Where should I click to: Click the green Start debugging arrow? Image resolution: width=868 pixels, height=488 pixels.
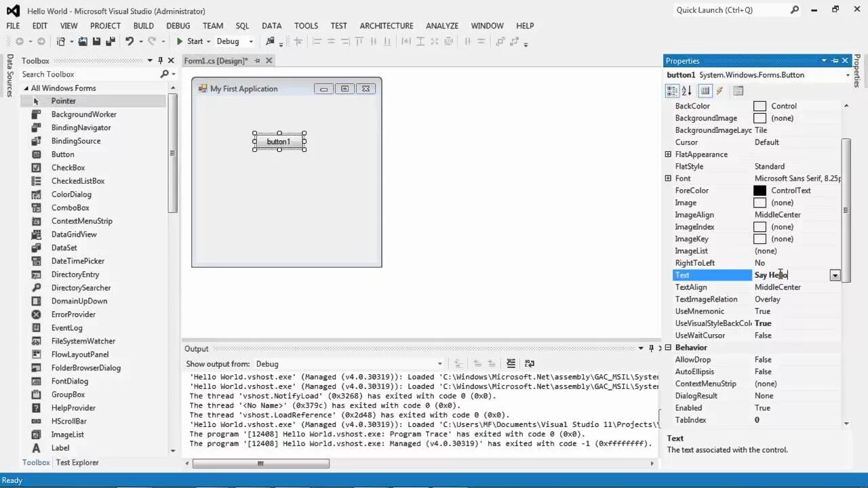click(180, 41)
